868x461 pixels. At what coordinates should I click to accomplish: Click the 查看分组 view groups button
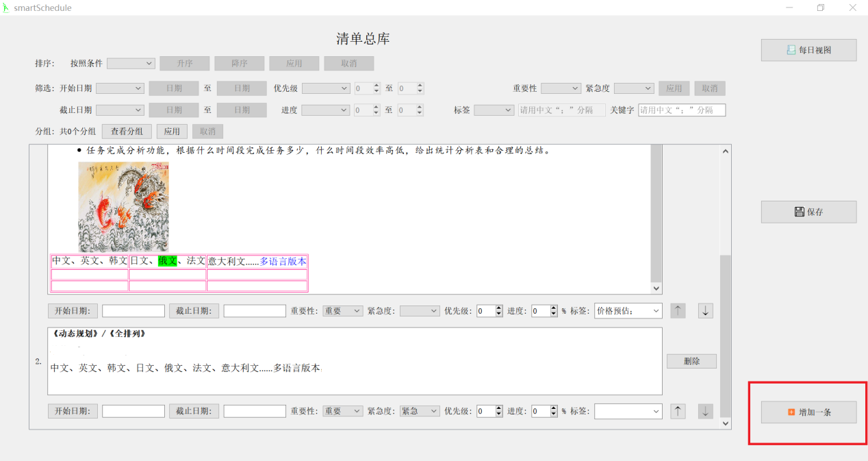(127, 131)
